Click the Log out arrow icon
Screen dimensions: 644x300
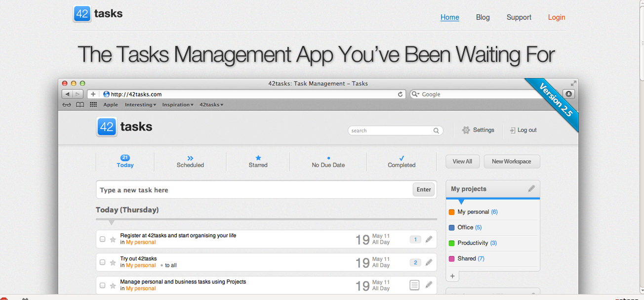pos(513,130)
